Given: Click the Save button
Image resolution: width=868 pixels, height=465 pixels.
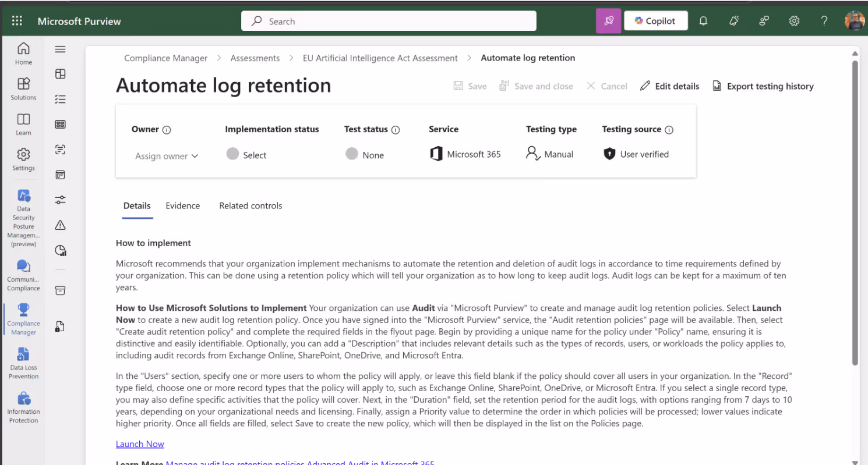Looking at the screenshot, I should [470, 86].
